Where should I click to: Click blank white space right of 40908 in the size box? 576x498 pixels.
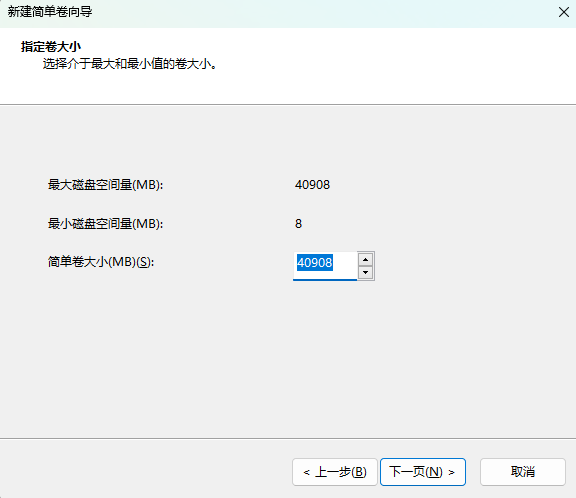pyautogui.click(x=345, y=263)
